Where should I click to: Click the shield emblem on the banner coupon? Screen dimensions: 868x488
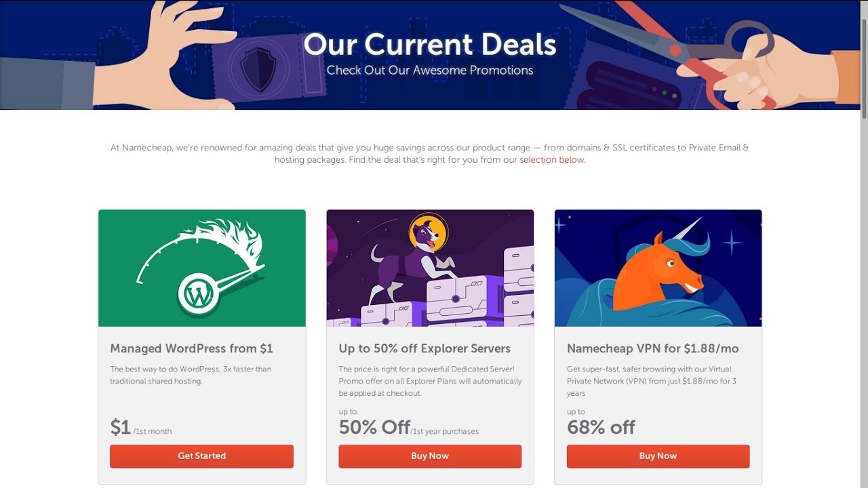[258, 68]
